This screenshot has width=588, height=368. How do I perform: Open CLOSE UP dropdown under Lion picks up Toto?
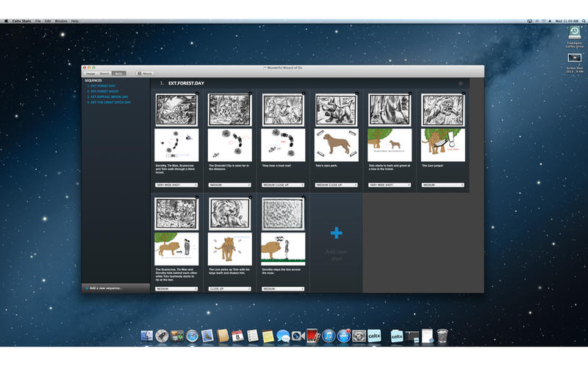point(229,289)
